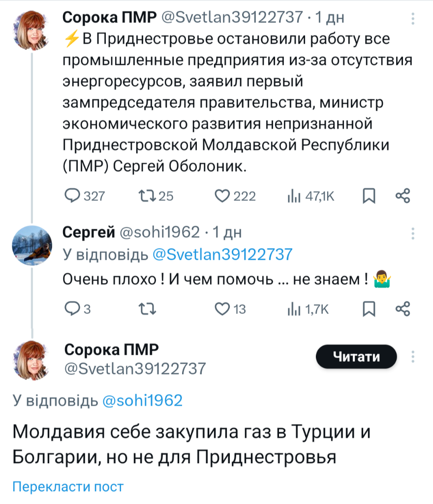Like Сергей's reply with 13 likes

coord(223,309)
